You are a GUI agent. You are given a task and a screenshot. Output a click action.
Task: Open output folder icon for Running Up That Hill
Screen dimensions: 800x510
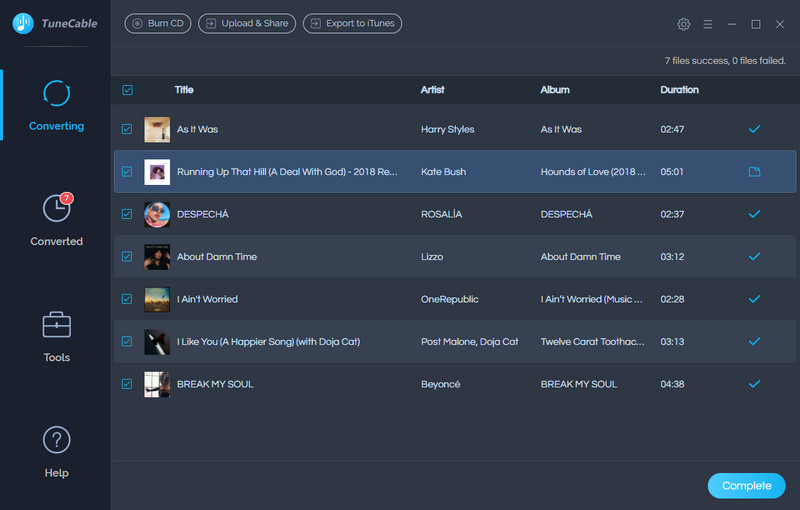(754, 171)
